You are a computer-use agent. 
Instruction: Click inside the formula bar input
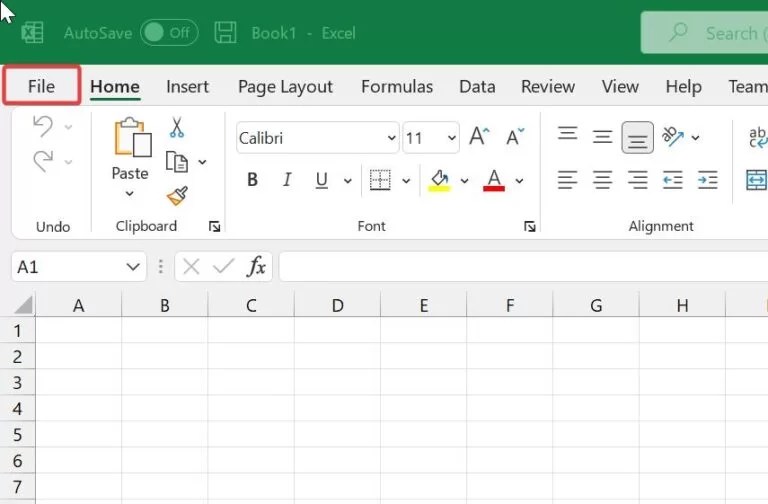(524, 266)
